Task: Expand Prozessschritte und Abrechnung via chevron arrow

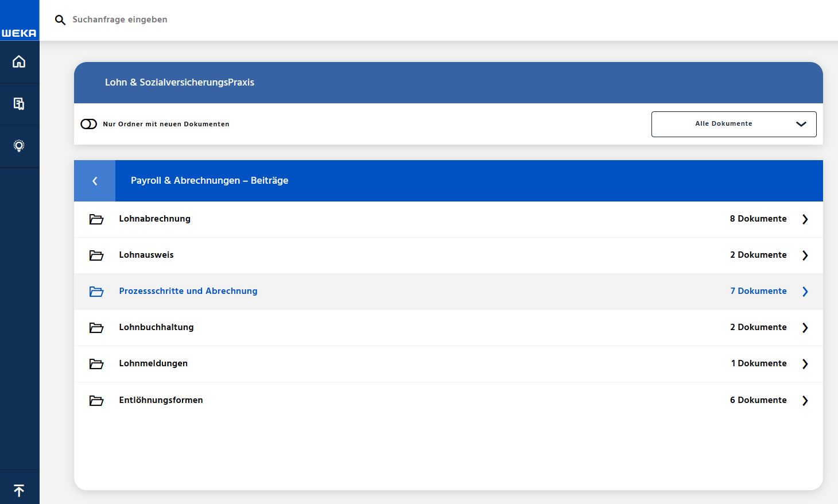Action: pos(805,292)
